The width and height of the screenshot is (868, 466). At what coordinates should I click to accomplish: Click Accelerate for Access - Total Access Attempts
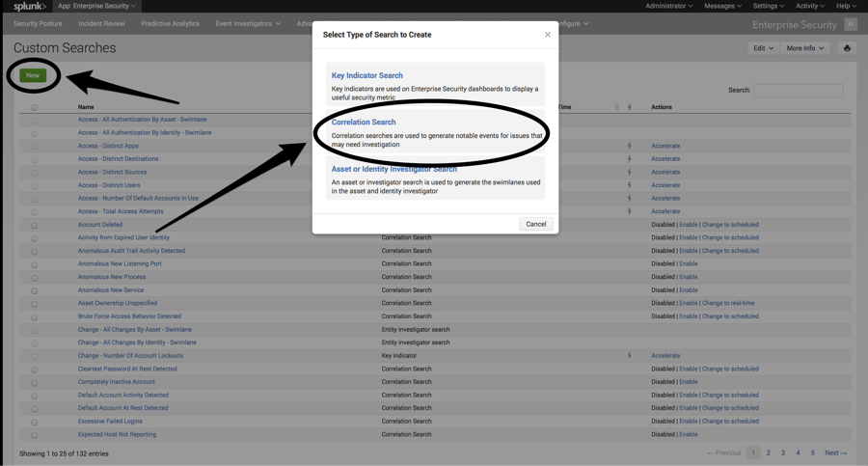665,211
